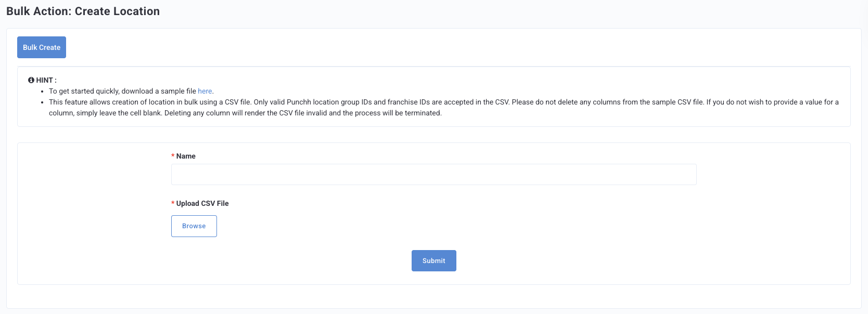
Task: Click the bullet before "This feature allows creation"
Action: [42, 102]
